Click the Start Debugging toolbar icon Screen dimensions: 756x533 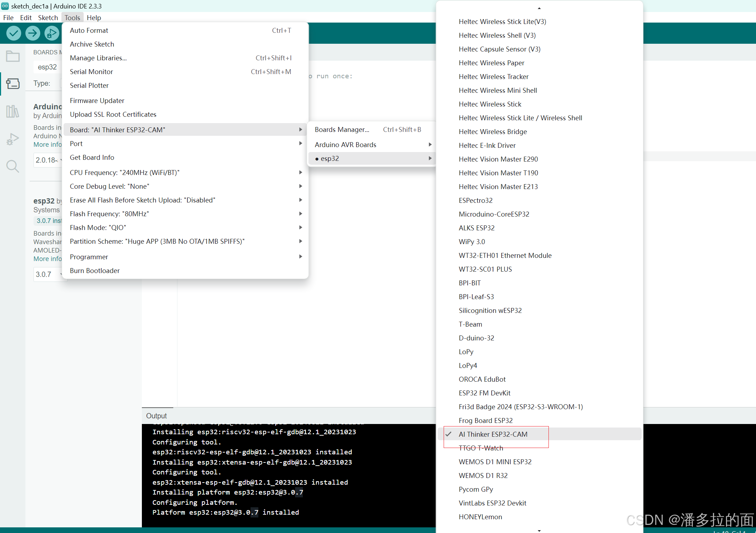[52, 34]
